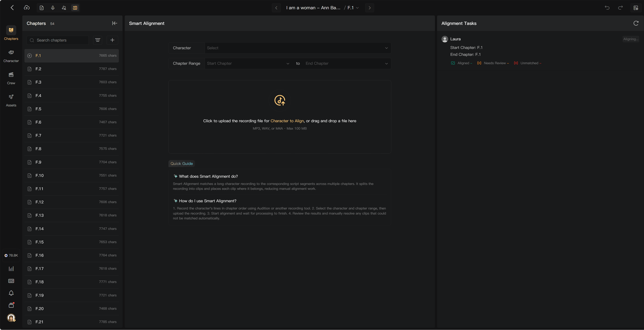Click the 78.8K credits balance
Screen dimensions: 644x330
coord(11,255)
